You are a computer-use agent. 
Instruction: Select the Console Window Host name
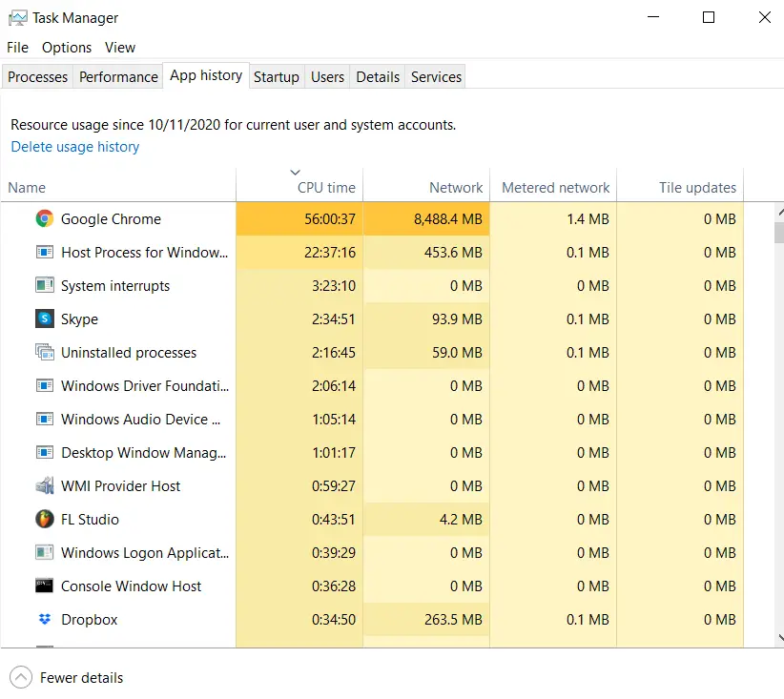(x=131, y=586)
